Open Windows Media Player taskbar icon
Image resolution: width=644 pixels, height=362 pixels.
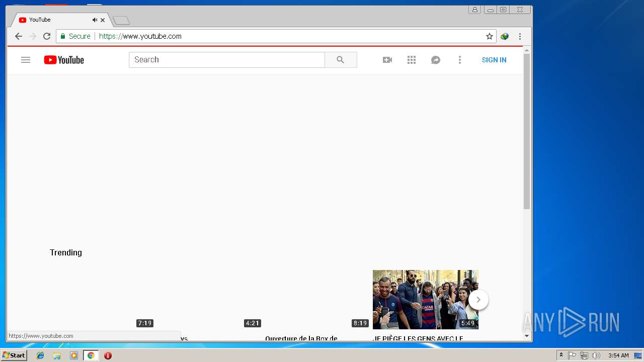pyautogui.click(x=74, y=355)
